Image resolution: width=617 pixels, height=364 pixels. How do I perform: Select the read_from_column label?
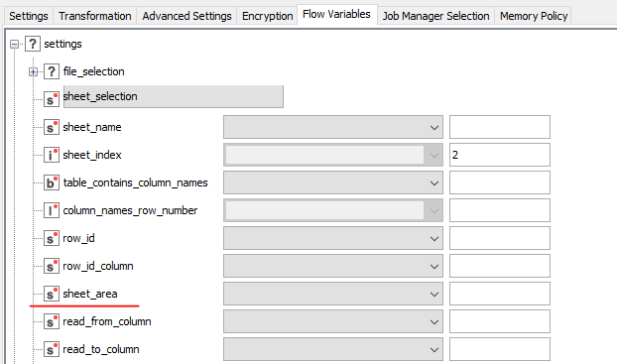[x=107, y=321]
